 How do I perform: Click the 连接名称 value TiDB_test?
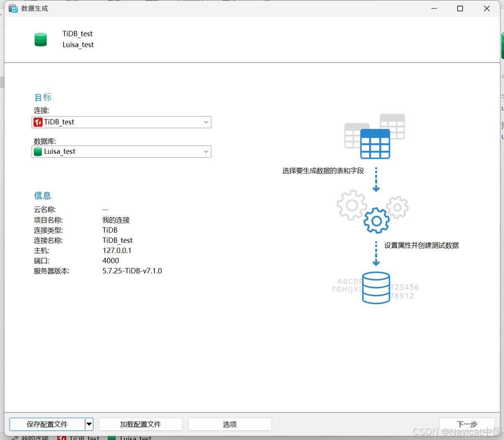(117, 240)
